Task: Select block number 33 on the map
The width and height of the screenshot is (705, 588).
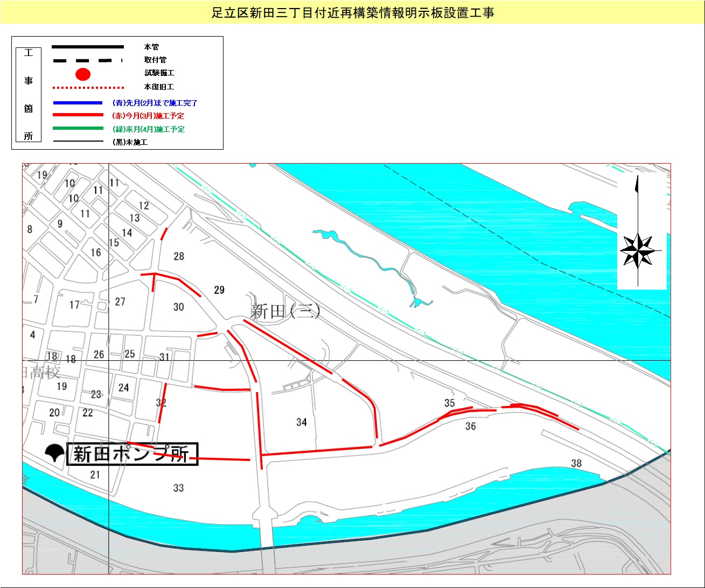Action: (178, 488)
